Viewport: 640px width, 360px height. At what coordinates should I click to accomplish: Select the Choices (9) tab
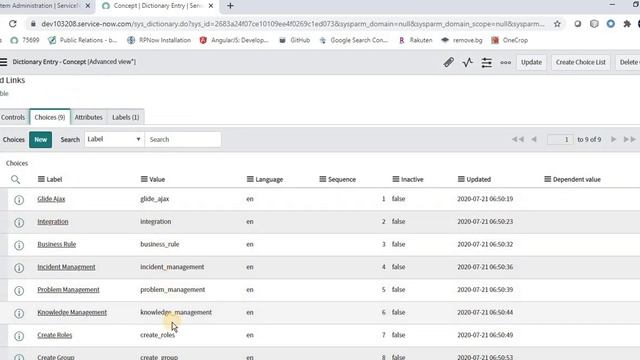click(50, 117)
